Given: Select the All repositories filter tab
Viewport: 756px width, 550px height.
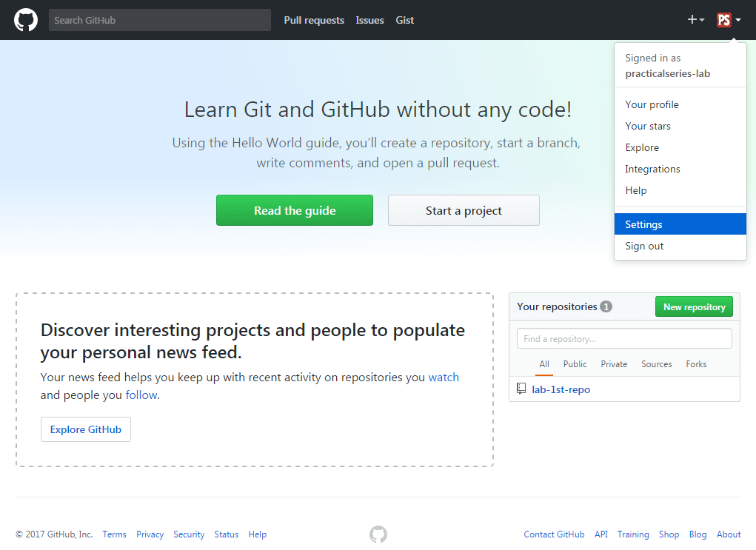Looking at the screenshot, I should pyautogui.click(x=544, y=364).
